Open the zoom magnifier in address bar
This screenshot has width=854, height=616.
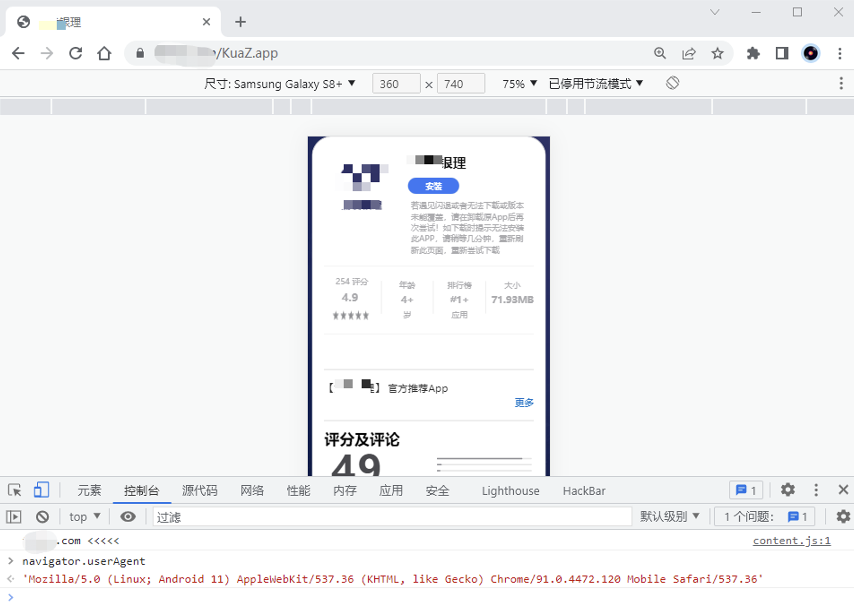pos(660,53)
